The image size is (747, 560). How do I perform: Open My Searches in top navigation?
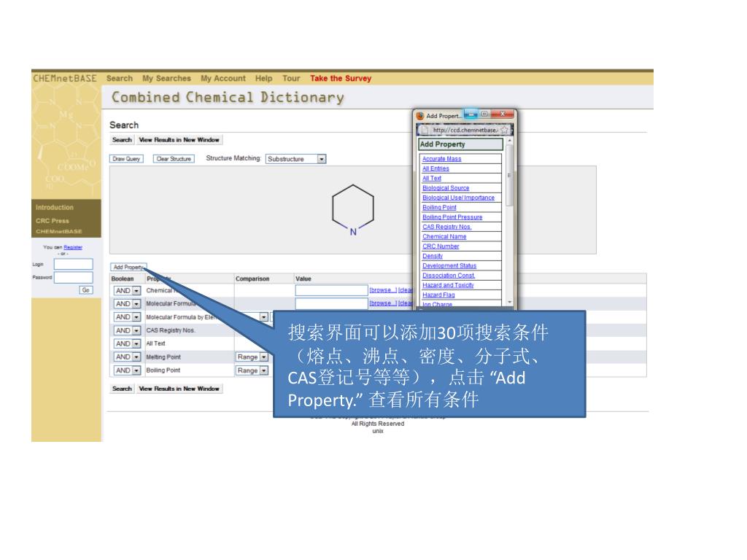click(166, 79)
